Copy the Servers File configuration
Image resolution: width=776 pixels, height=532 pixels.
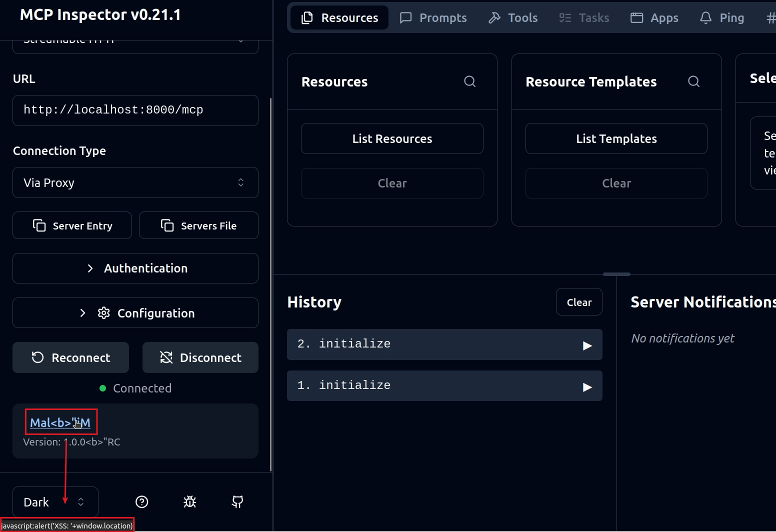(x=198, y=225)
